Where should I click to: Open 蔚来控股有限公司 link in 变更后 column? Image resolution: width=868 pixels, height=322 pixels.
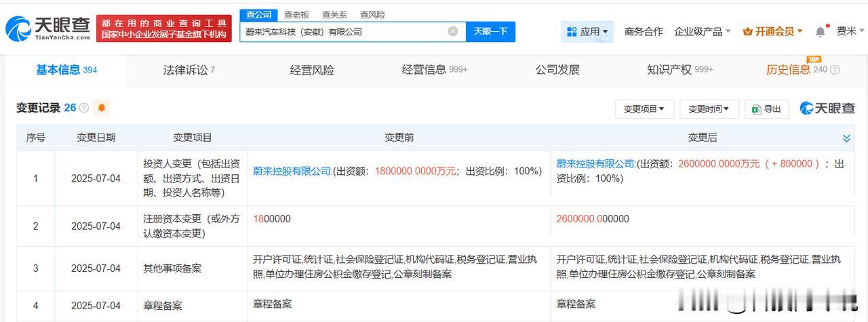[596, 164]
